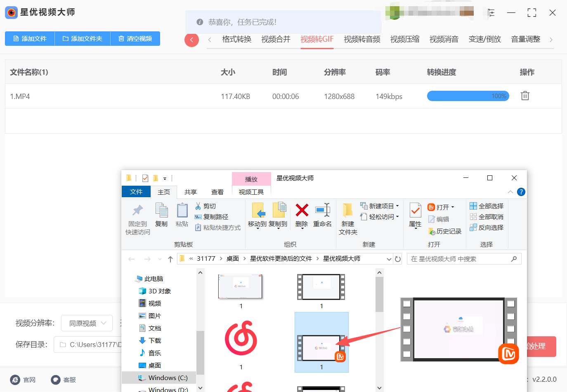Click the save directory path field
The image size is (567, 392).
(87, 344)
